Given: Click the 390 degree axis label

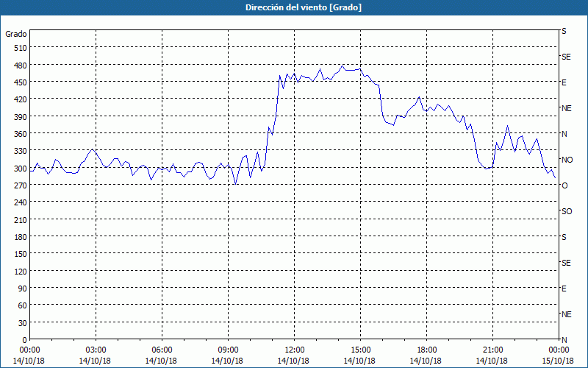Looking at the screenshot, I should (21, 117).
